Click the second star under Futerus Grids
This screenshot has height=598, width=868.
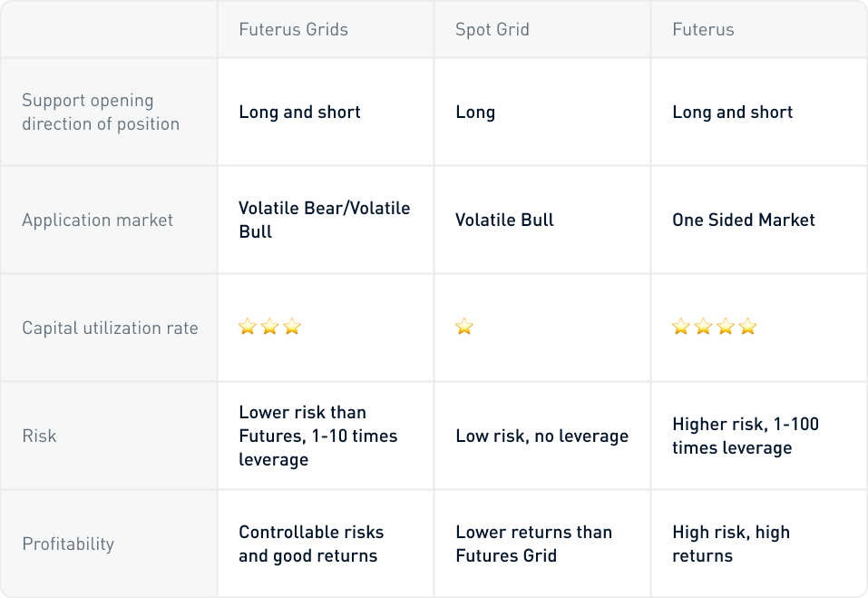[269, 327]
